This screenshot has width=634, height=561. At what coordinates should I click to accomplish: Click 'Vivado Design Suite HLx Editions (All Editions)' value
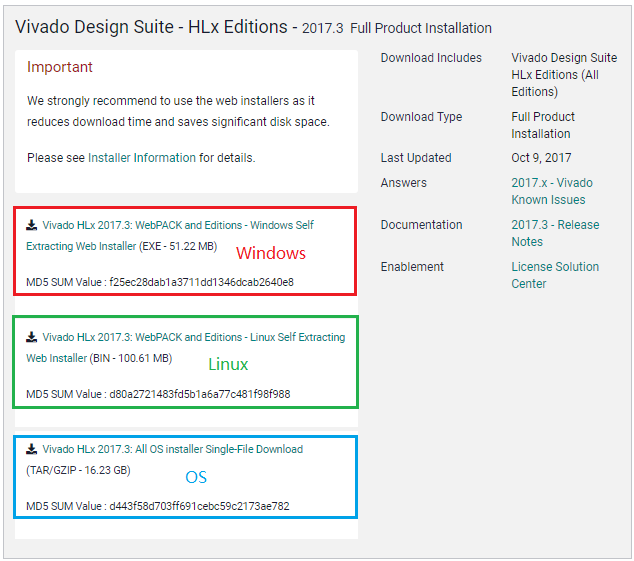(564, 75)
